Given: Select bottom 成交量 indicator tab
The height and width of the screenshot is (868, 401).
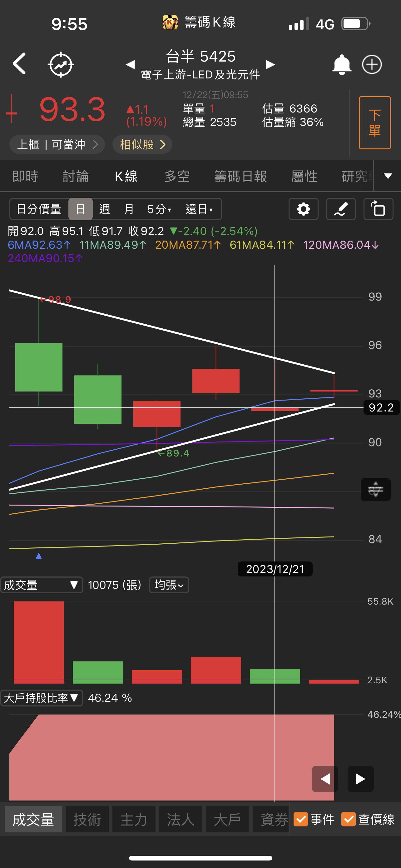Looking at the screenshot, I should coord(33,819).
